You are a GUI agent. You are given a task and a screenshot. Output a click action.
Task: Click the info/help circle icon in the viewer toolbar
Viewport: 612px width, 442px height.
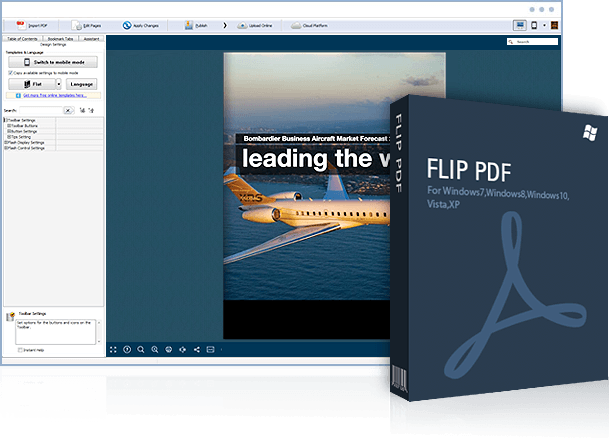pos(127,349)
